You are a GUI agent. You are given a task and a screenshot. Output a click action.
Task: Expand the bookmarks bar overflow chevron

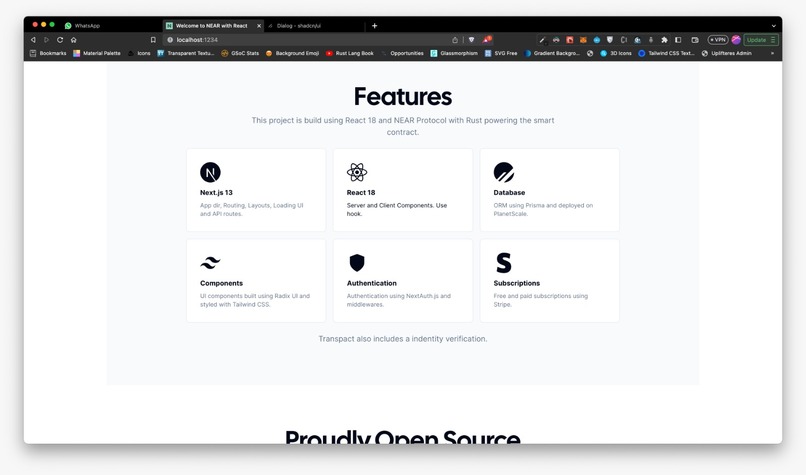click(x=772, y=53)
